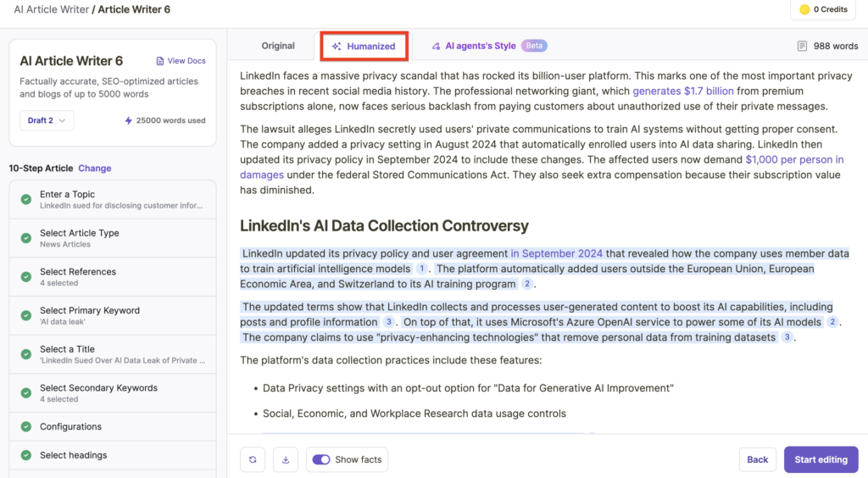
Task: Click the download article icon button
Action: 286,459
